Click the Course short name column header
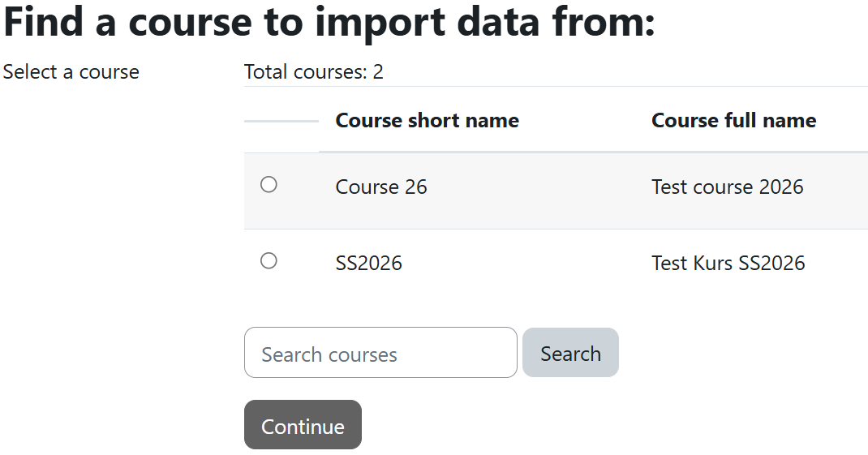 [427, 121]
